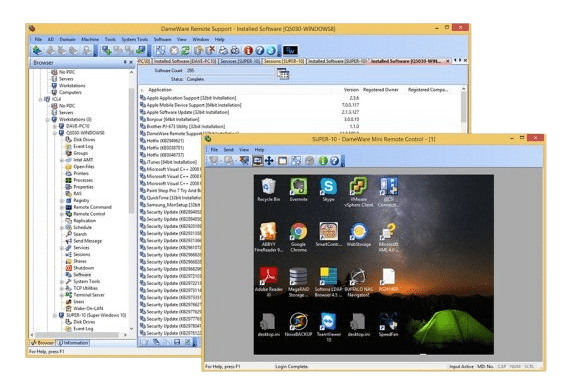Open ABBYY FineReader shortcut
The height and width of the screenshot is (390, 571).
[x=268, y=237]
